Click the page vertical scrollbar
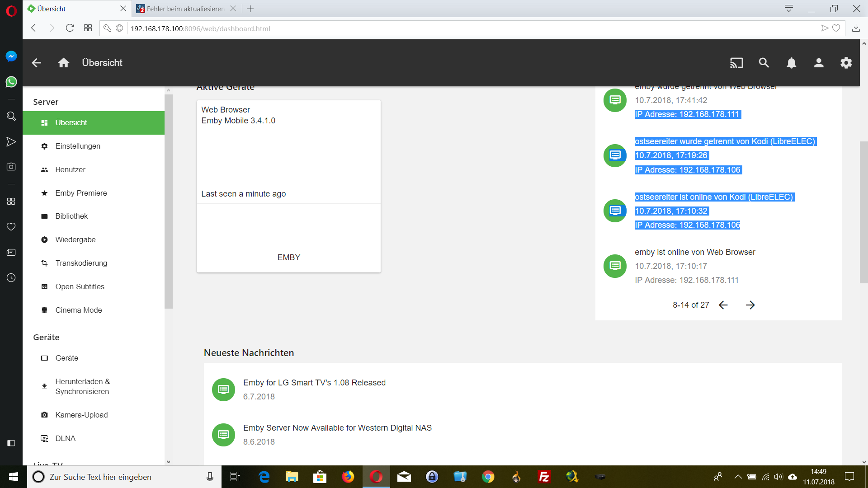 [863, 212]
